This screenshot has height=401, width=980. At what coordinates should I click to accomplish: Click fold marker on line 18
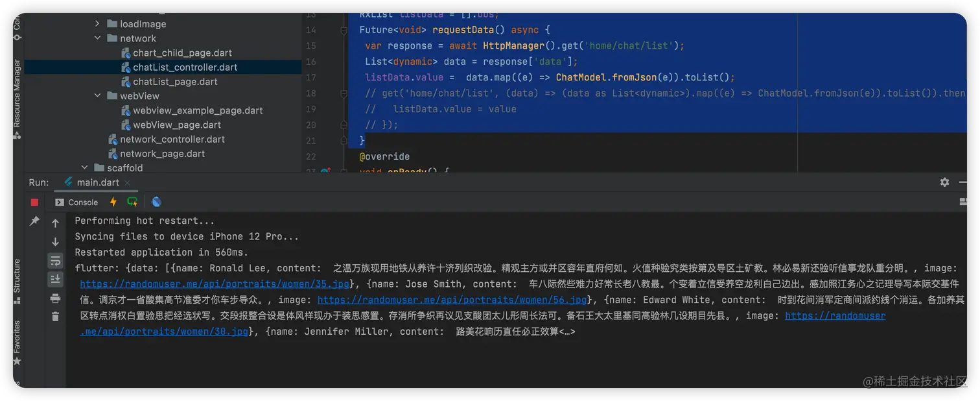344,93
